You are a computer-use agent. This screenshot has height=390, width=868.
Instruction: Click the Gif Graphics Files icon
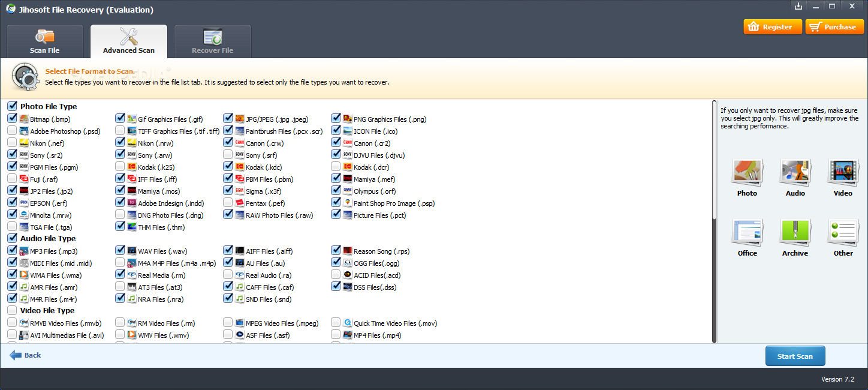coord(132,119)
